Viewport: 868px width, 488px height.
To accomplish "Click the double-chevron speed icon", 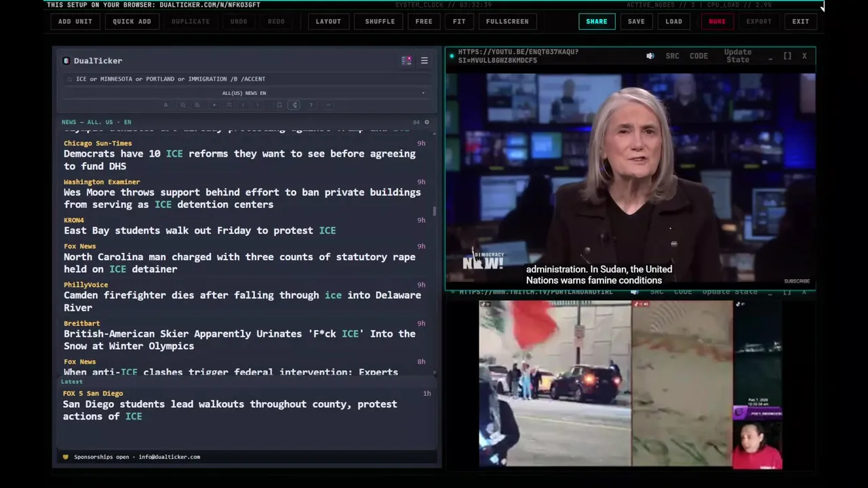I will tap(229, 105).
